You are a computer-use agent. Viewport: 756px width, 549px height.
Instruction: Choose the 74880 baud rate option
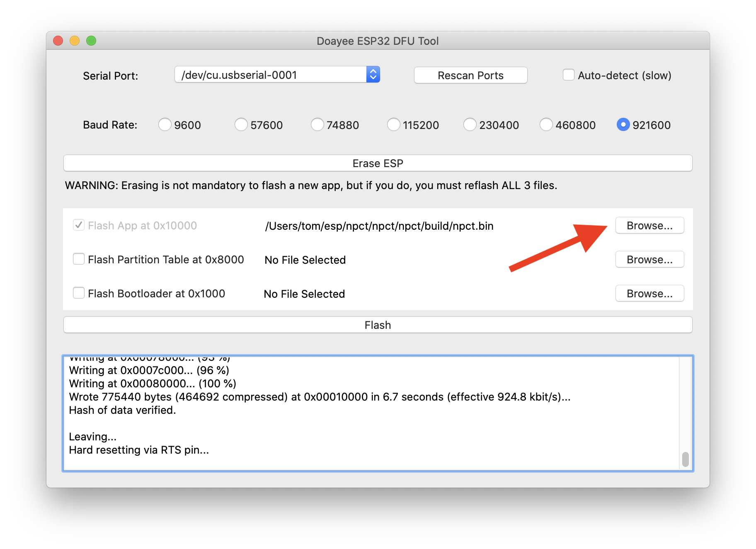click(317, 124)
